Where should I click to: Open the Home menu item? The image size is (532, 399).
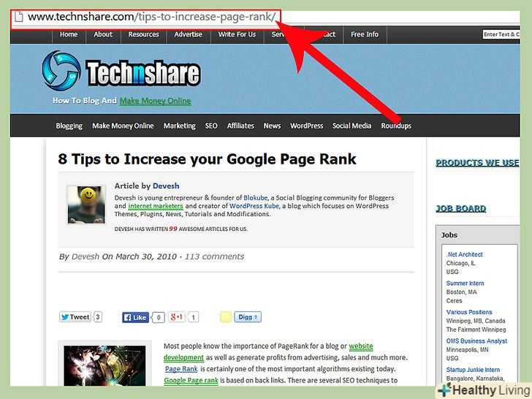point(69,34)
